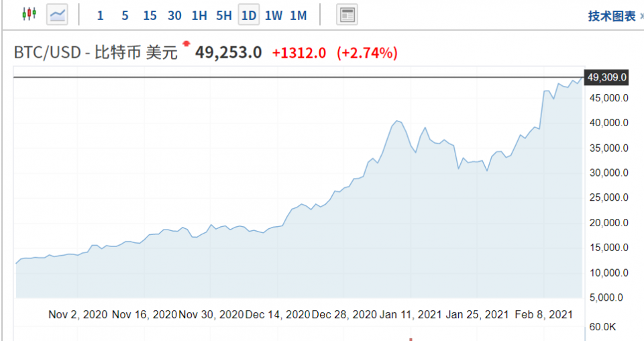Open the 技术图表 link
The image size is (644, 341).
(612, 16)
